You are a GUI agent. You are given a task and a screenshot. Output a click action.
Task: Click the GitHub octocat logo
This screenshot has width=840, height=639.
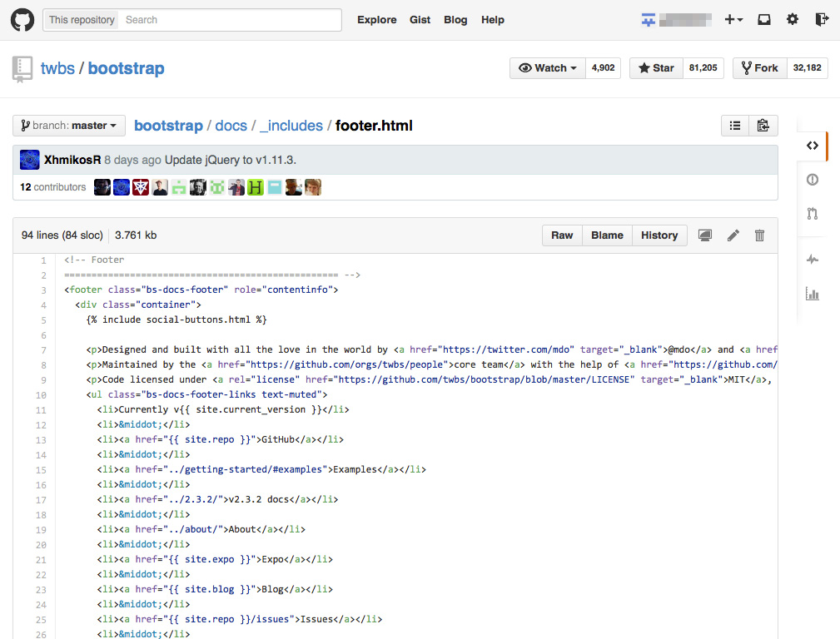point(22,20)
